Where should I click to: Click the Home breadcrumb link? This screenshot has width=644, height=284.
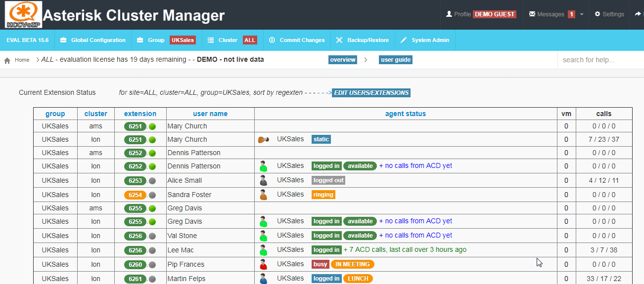tap(22, 60)
